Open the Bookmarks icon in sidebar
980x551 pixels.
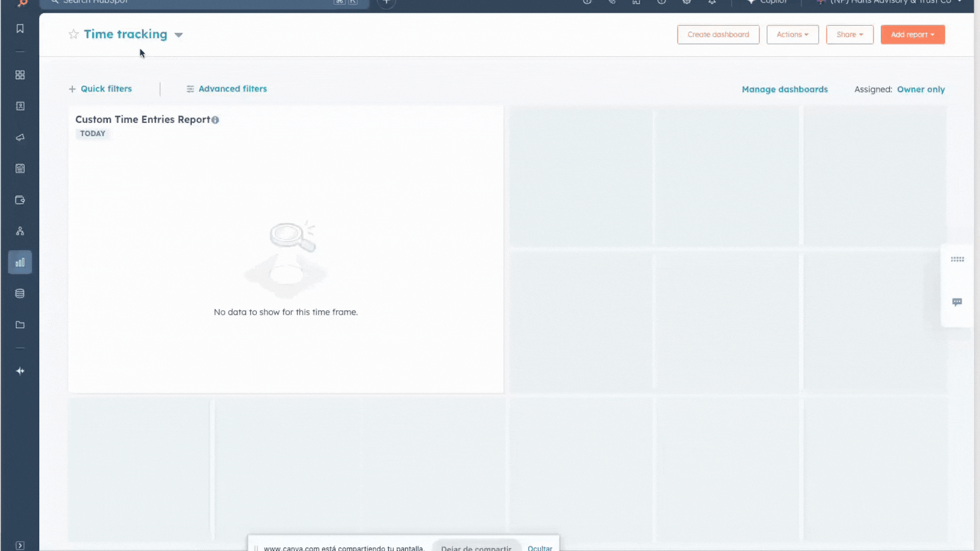(20, 29)
